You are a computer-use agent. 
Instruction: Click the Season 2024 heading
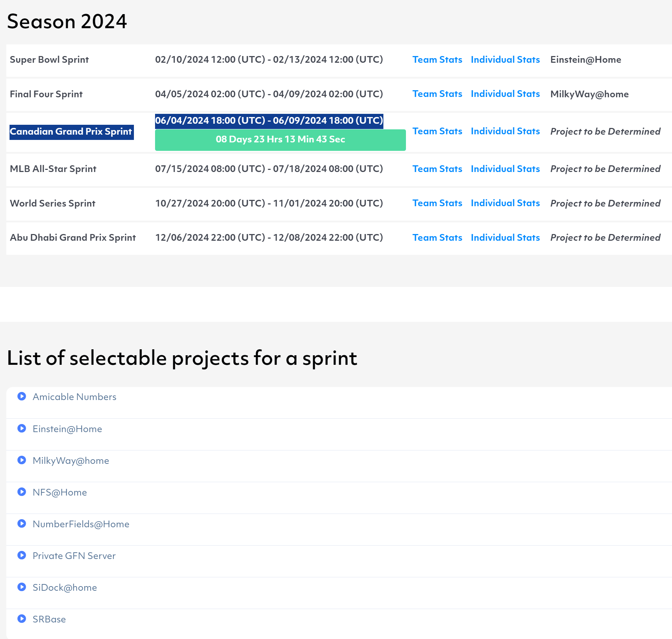[67, 21]
